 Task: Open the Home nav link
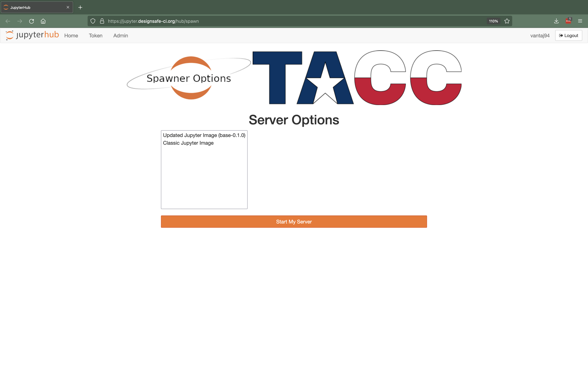71,36
